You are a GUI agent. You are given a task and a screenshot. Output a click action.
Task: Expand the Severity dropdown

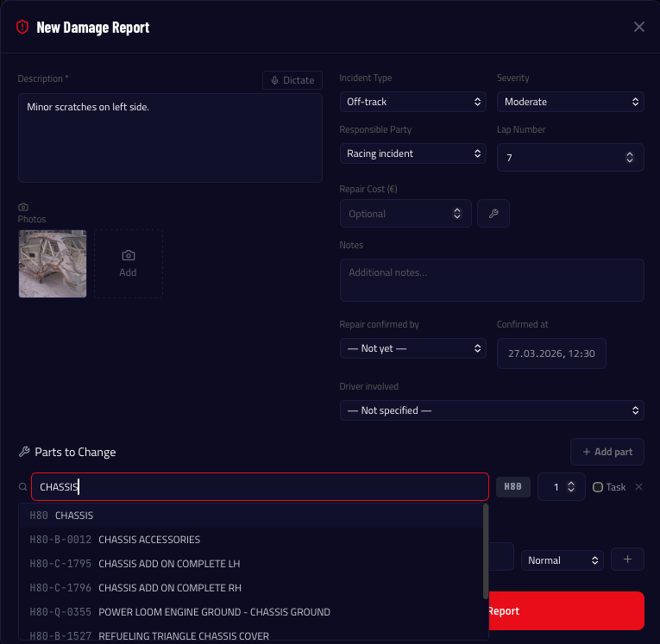coord(570,102)
